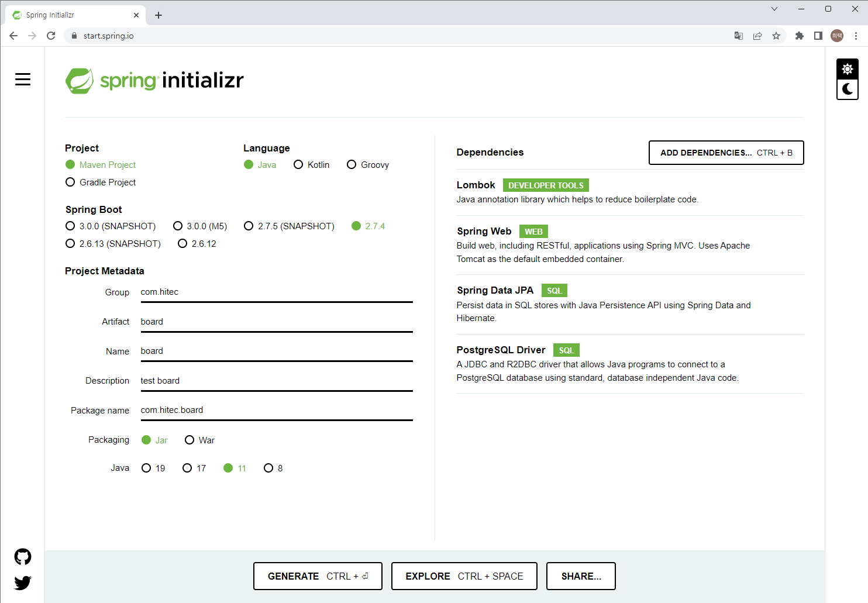Select Java version 8
Viewport: 868px width, 603px height.
(x=274, y=468)
